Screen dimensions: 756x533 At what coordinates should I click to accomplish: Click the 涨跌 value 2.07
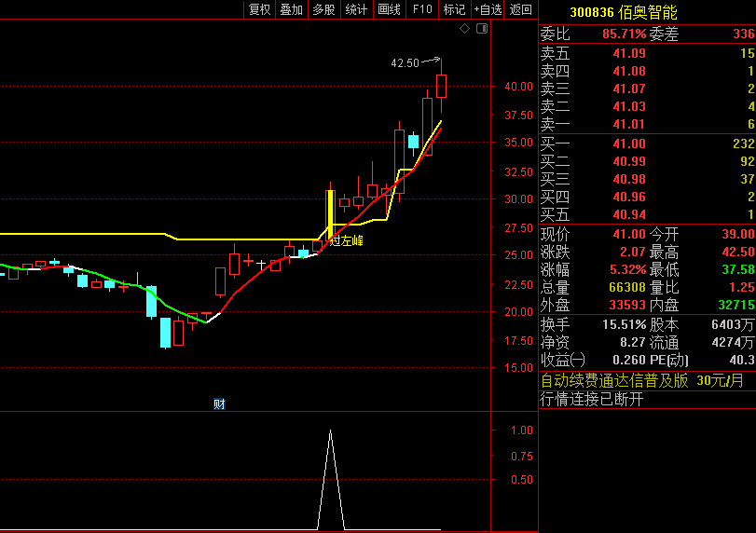coord(633,252)
